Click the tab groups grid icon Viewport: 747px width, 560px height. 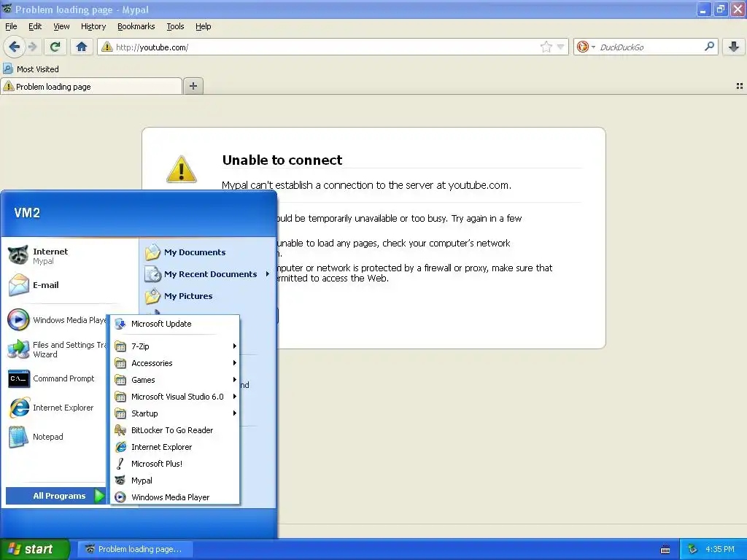point(740,86)
